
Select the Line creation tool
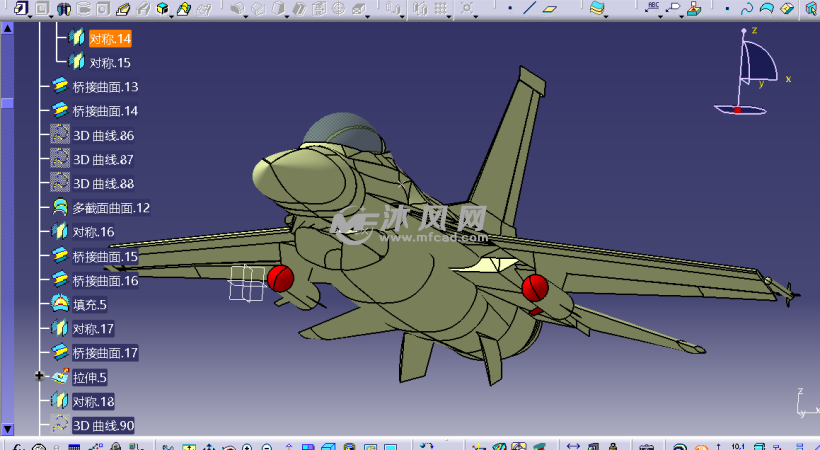(x=530, y=8)
